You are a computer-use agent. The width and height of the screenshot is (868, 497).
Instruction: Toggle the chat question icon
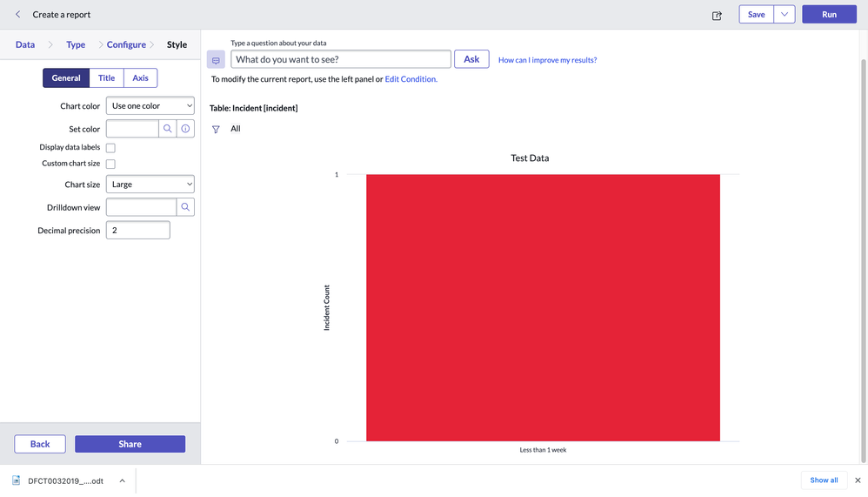coord(216,60)
